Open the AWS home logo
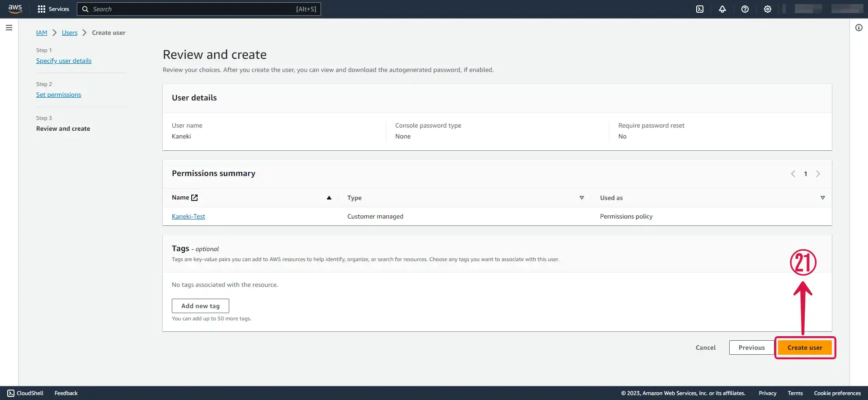The height and width of the screenshot is (400, 868). 15,9
